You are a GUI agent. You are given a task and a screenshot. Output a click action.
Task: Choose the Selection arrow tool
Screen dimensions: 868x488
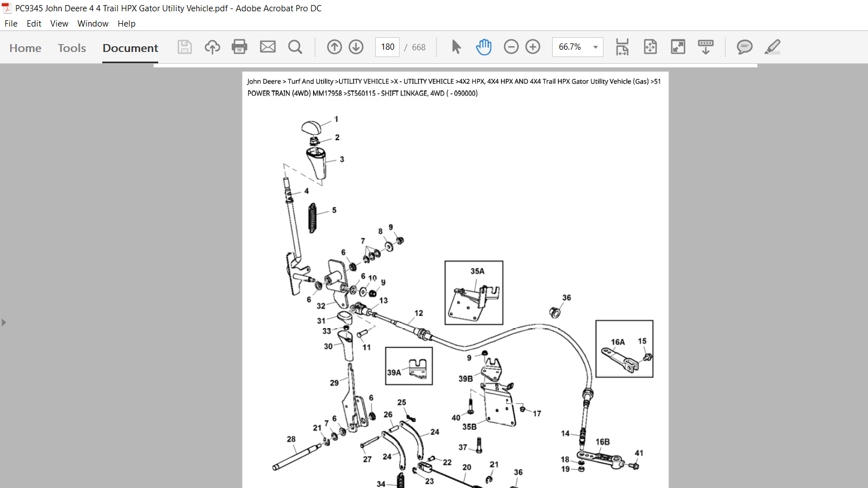point(456,47)
